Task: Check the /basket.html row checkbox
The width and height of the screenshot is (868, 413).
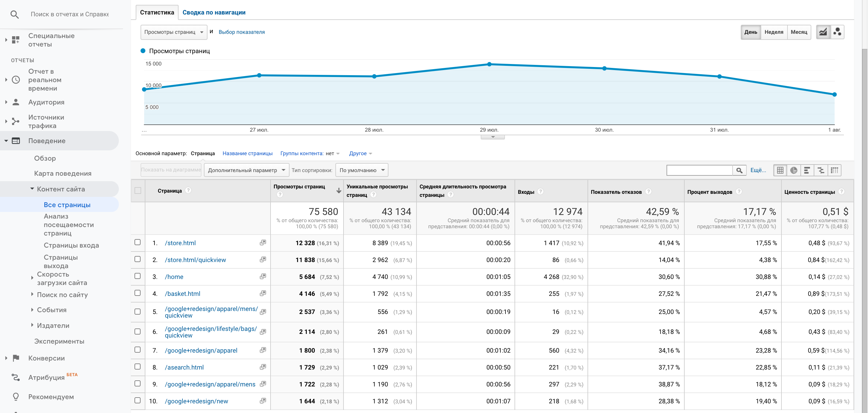Action: pyautogui.click(x=138, y=293)
